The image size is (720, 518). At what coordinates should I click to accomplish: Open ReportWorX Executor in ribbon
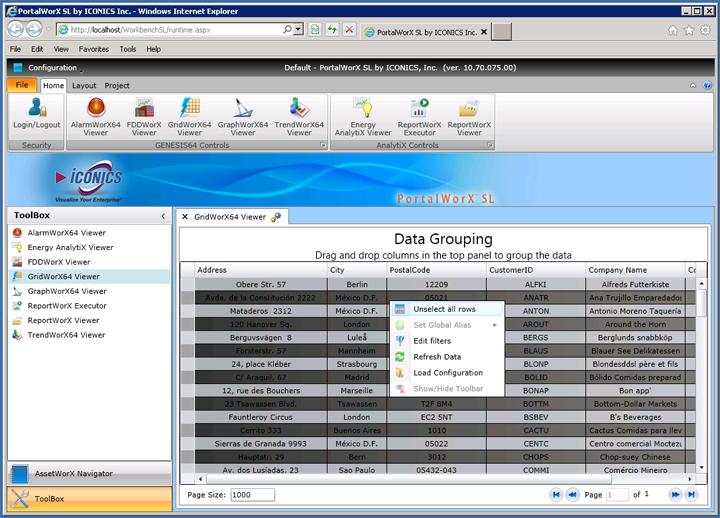pos(419,117)
